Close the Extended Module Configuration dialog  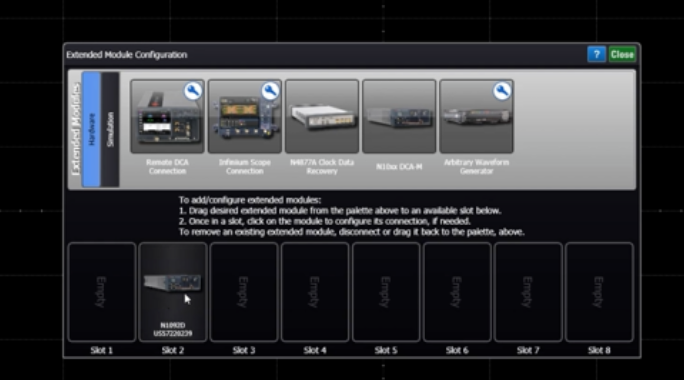622,55
